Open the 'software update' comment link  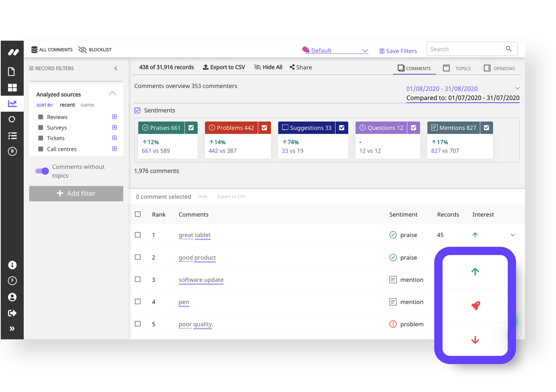pyautogui.click(x=201, y=279)
